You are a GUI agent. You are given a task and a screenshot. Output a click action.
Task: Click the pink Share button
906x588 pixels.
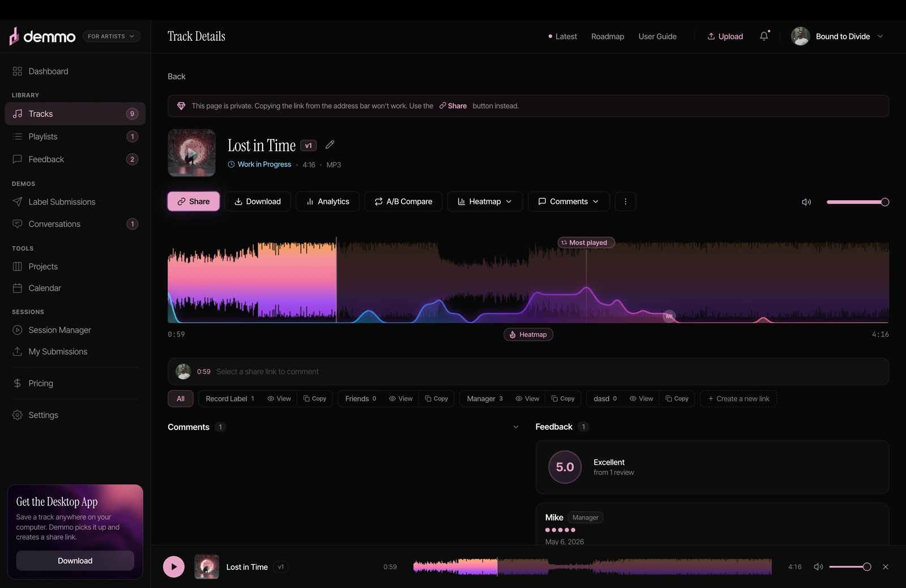coord(194,201)
